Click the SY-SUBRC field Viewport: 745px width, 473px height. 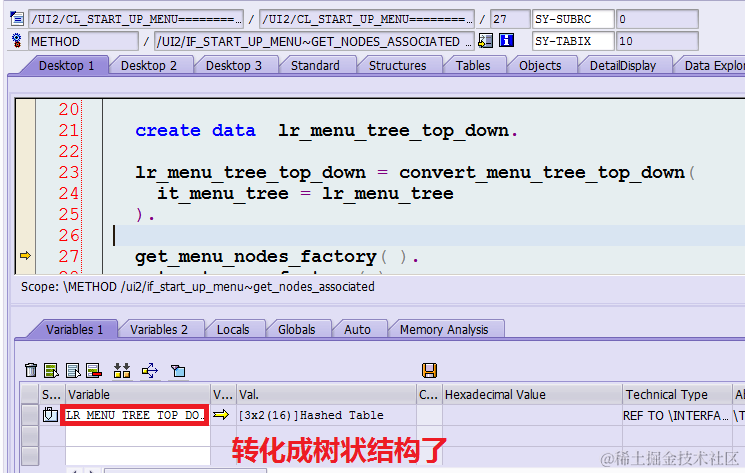573,19
